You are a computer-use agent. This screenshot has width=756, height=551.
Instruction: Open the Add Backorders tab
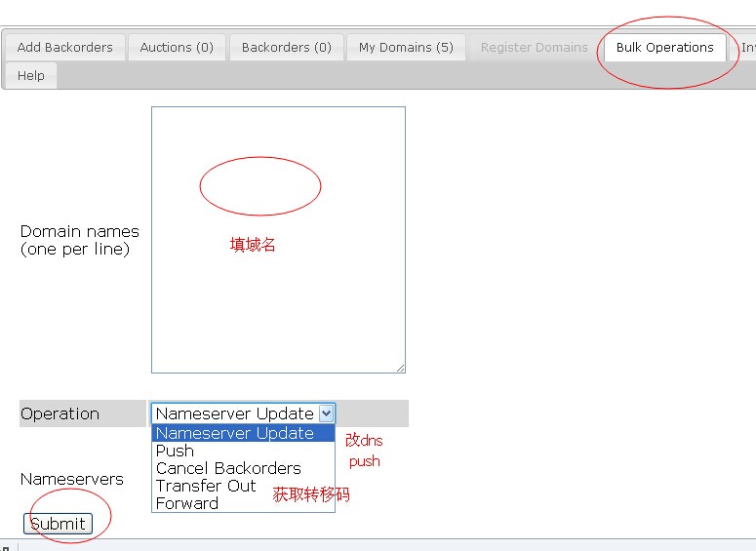point(64,47)
